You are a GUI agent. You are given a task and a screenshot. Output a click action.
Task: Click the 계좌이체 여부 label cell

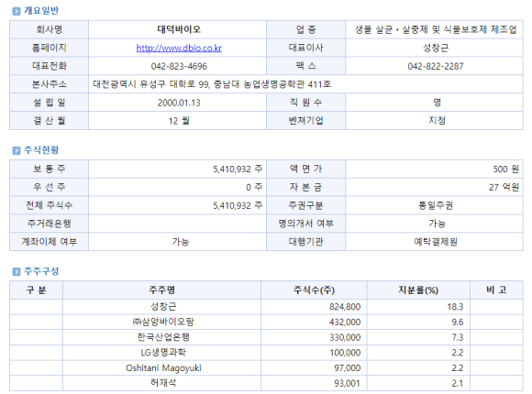(50, 242)
